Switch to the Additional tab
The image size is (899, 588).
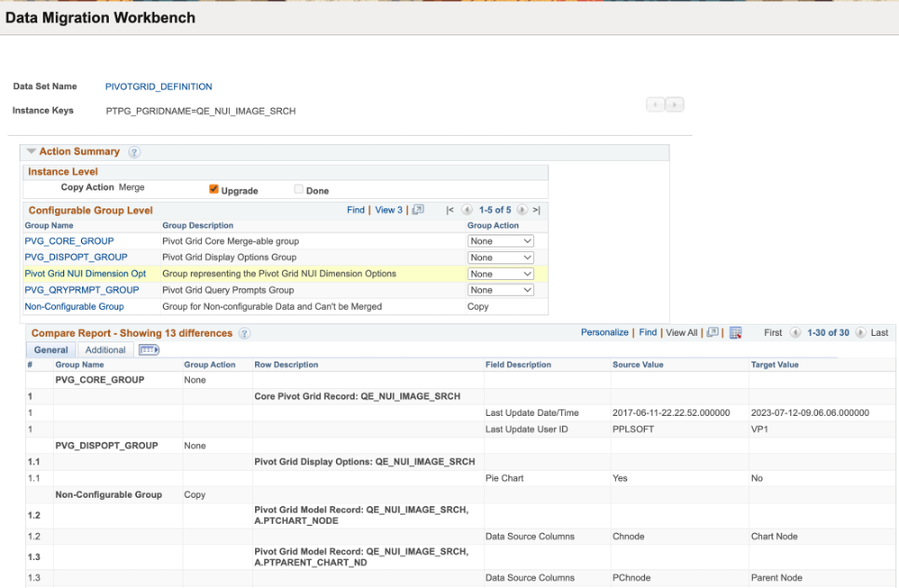point(105,350)
